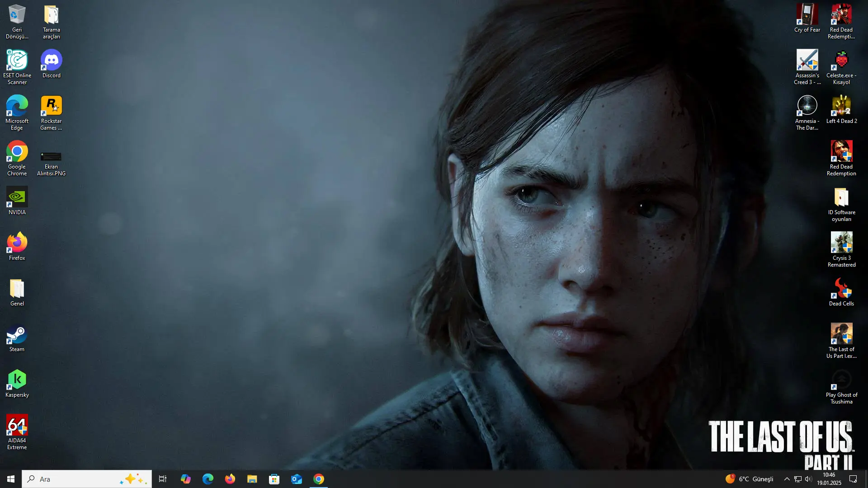Select the Play Ghost of Tsushima shortcut
This screenshot has height=488, width=868.
pos(841,387)
